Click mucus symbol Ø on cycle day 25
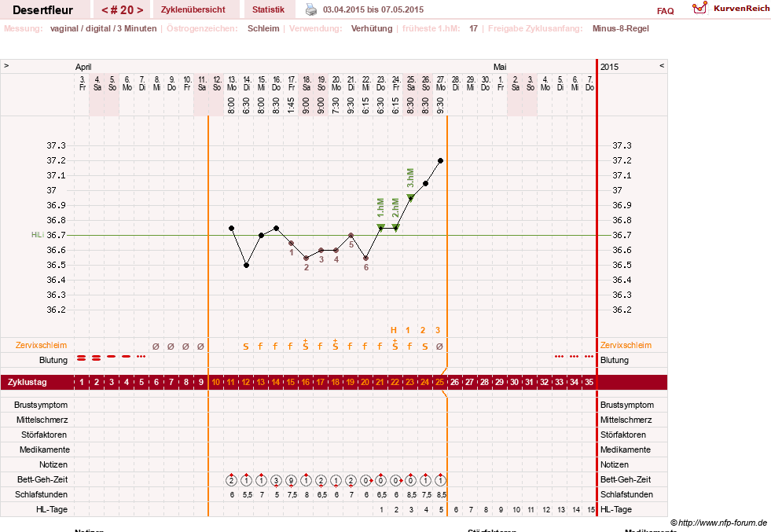This screenshot has width=771, height=532. [x=439, y=346]
